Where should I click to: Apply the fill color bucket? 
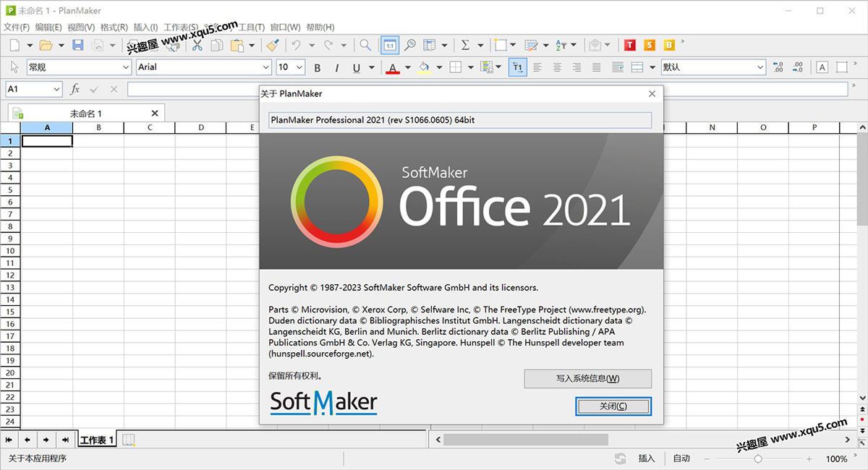(425, 67)
